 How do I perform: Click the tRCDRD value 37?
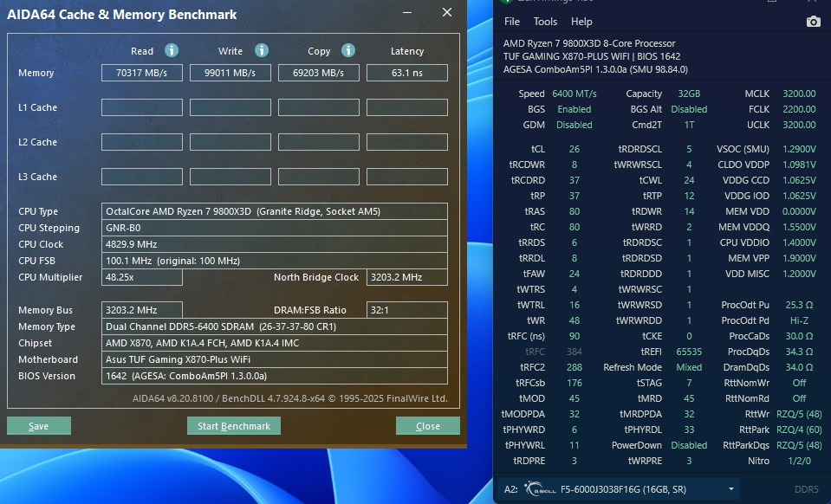[x=574, y=180]
